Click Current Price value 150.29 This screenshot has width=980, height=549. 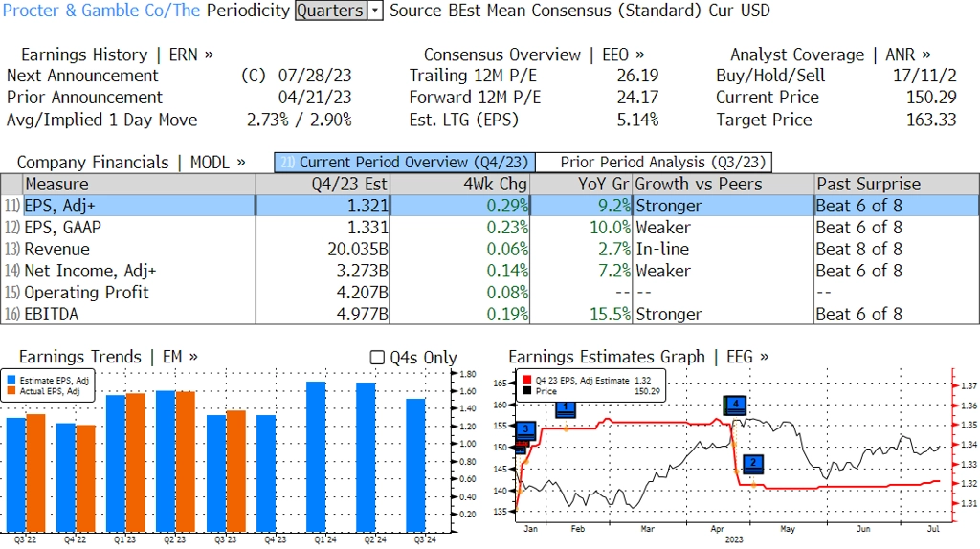(931, 98)
